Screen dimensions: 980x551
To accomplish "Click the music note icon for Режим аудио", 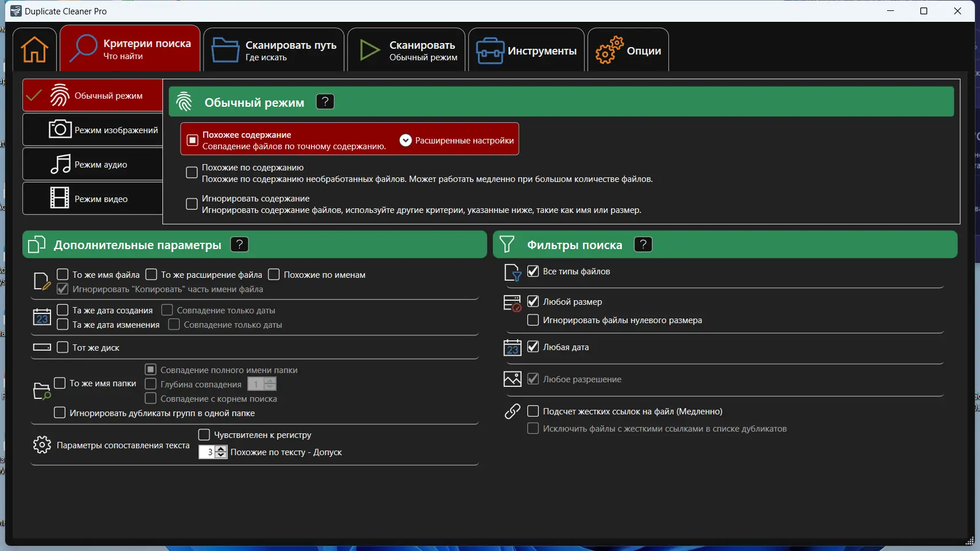I will (60, 164).
